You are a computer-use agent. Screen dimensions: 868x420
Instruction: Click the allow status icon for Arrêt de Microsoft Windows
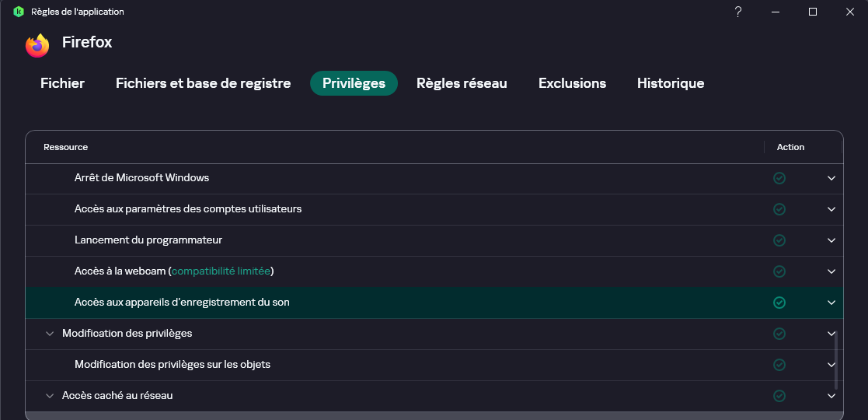tap(779, 178)
